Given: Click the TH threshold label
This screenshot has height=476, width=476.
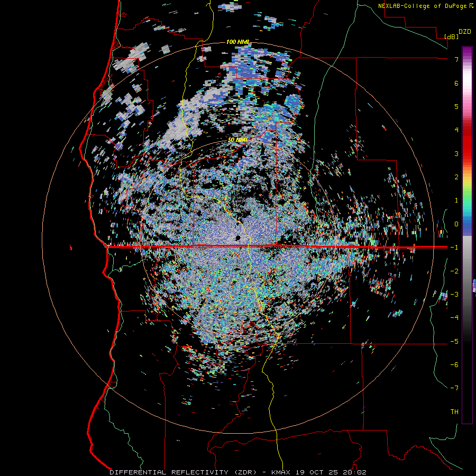Looking at the screenshot, I should click(x=454, y=412).
